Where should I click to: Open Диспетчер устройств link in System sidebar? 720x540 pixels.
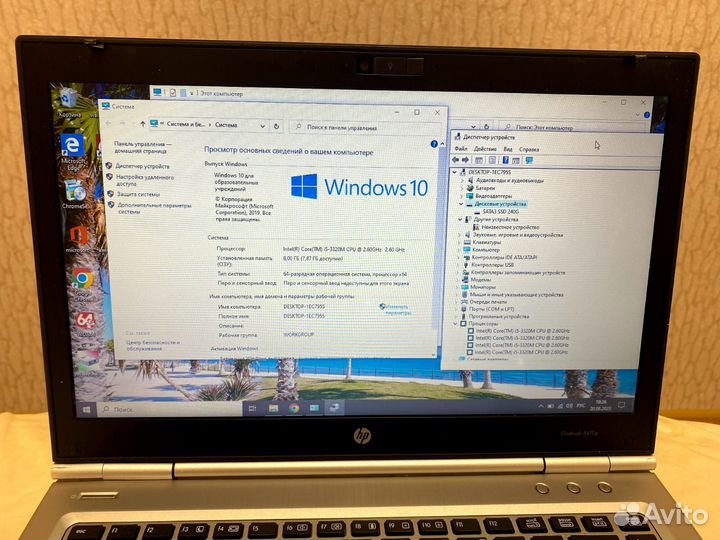click(x=142, y=166)
